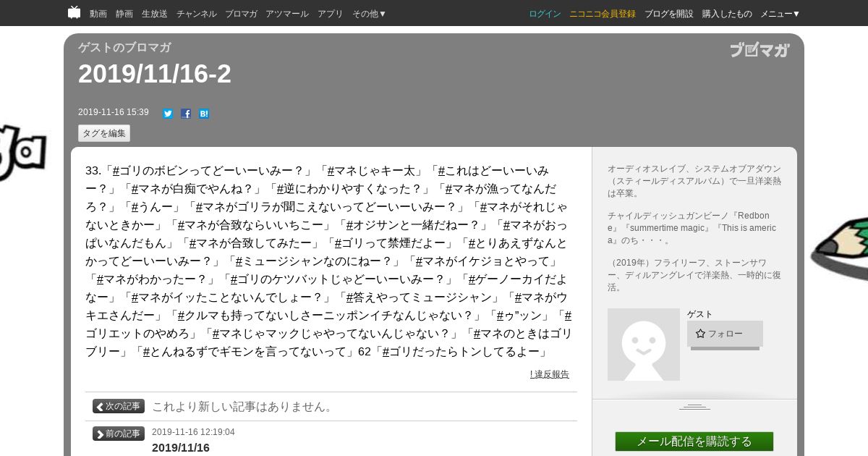Screen dimensions: 868x456
Task: Share article on Facebook
Action: [x=186, y=114]
